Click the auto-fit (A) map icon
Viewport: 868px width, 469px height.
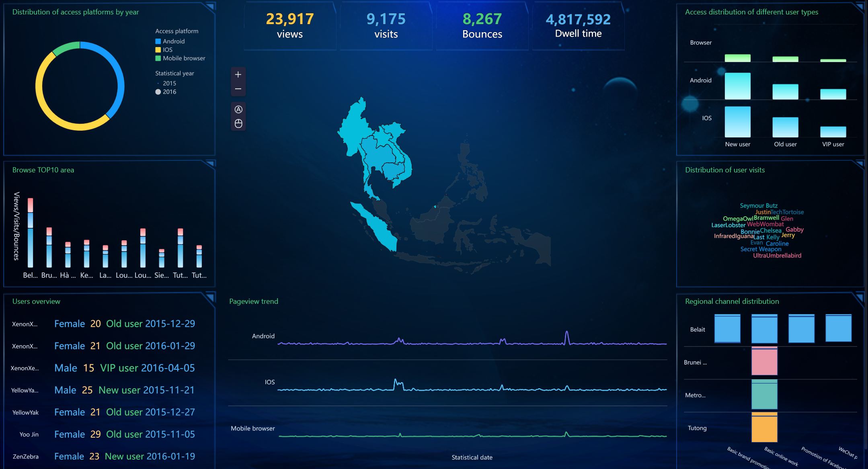(x=238, y=109)
